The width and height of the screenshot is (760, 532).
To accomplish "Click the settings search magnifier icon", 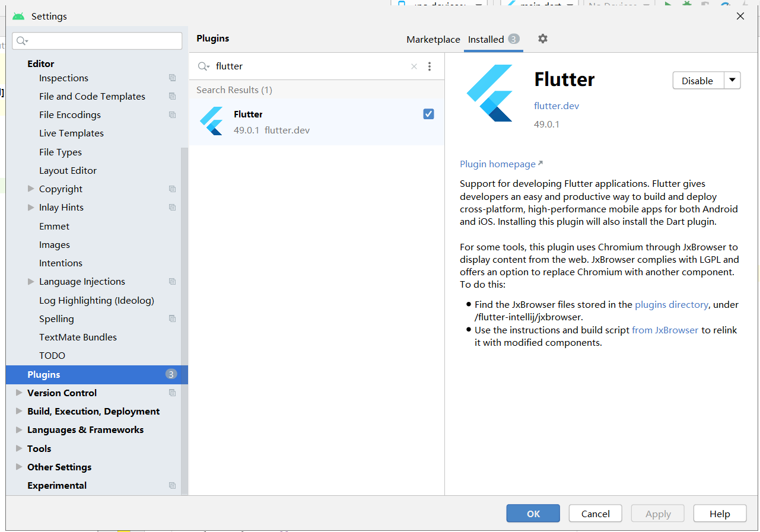I will click(22, 41).
